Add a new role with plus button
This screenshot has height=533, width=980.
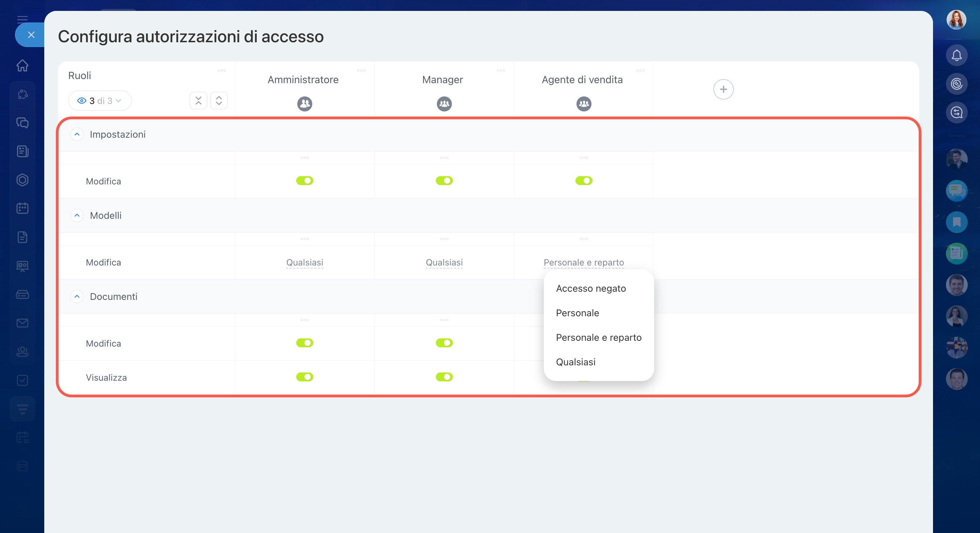coord(723,90)
